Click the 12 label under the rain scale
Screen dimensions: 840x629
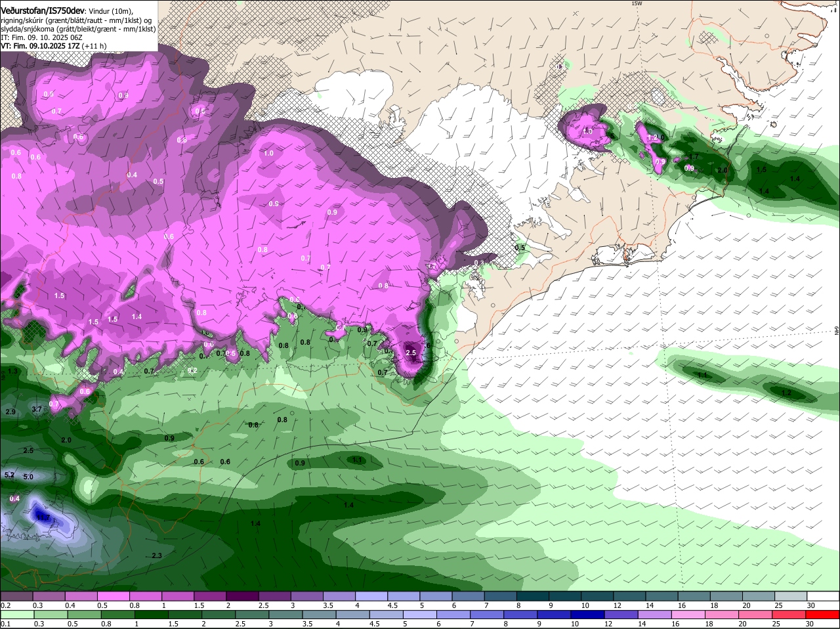click(x=608, y=624)
